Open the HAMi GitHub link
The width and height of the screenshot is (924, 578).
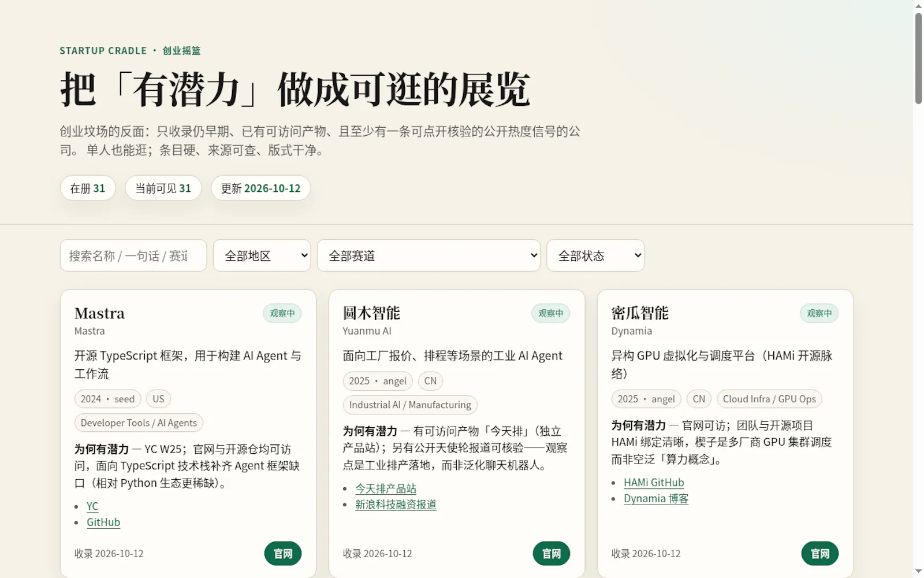click(654, 483)
